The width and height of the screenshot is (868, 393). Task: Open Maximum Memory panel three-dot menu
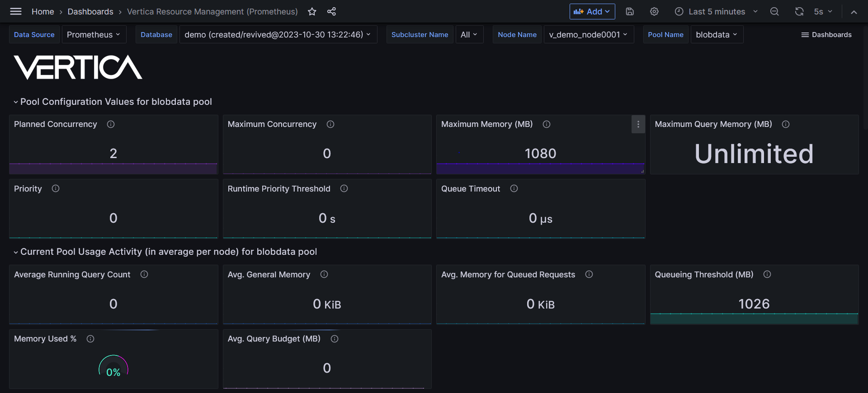click(x=638, y=124)
